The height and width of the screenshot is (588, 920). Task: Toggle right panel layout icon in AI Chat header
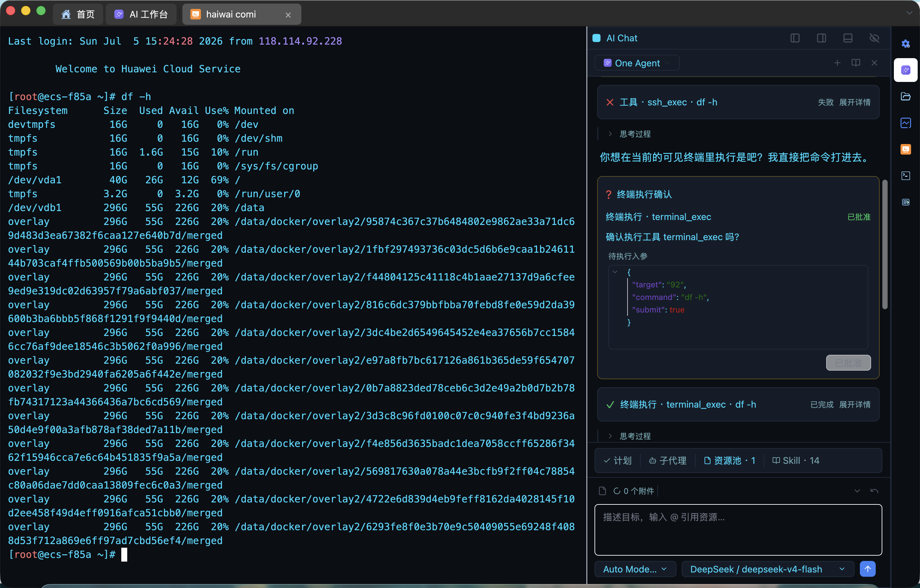822,38
